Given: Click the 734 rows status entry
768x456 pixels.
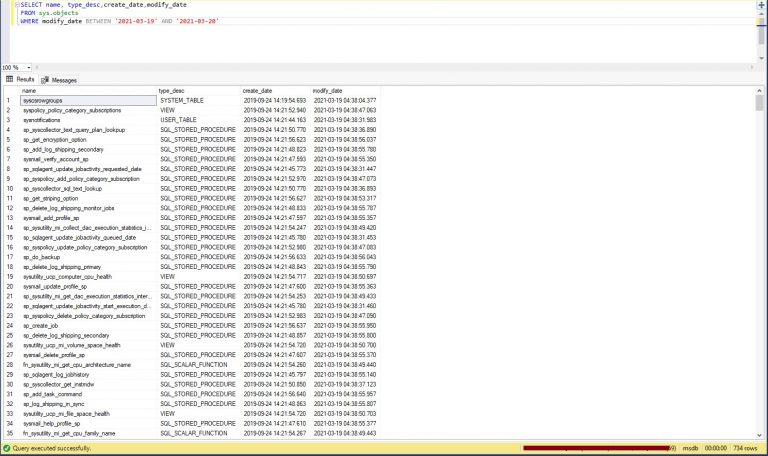Looking at the screenshot, I should click(x=745, y=448).
